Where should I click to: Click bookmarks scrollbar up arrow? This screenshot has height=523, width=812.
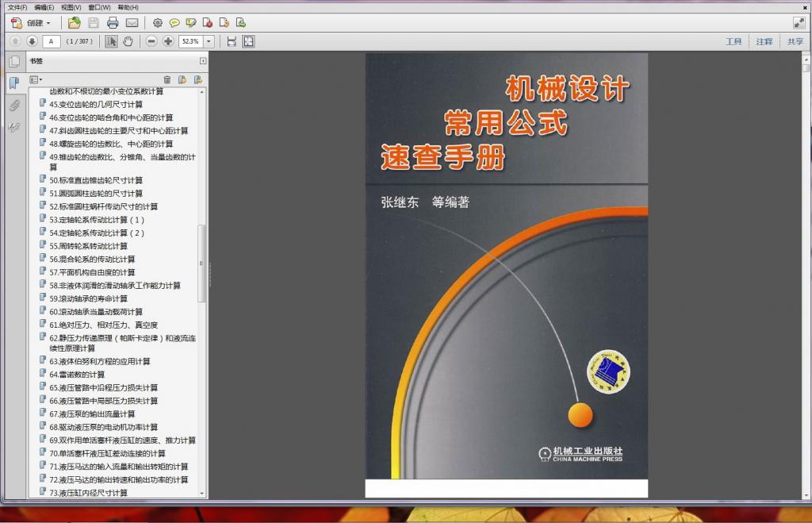click(202, 92)
